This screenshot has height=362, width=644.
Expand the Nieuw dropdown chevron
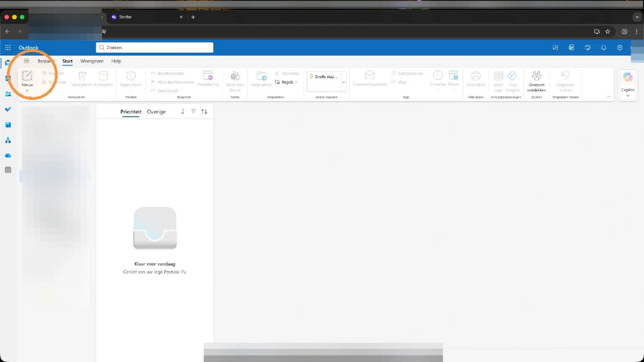coord(27,91)
